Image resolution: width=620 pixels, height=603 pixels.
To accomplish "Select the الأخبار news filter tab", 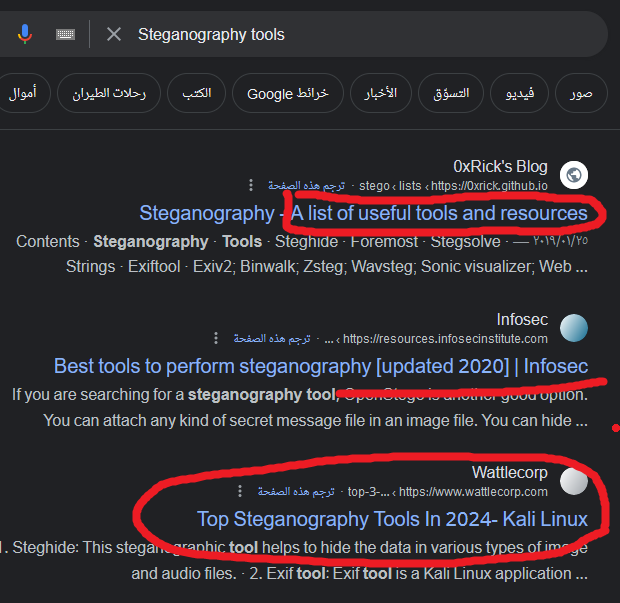I will [381, 93].
